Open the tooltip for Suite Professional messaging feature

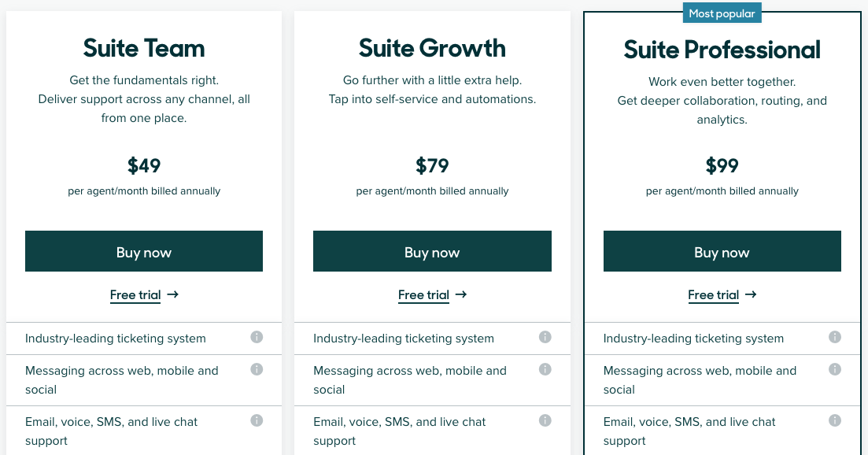tap(835, 369)
